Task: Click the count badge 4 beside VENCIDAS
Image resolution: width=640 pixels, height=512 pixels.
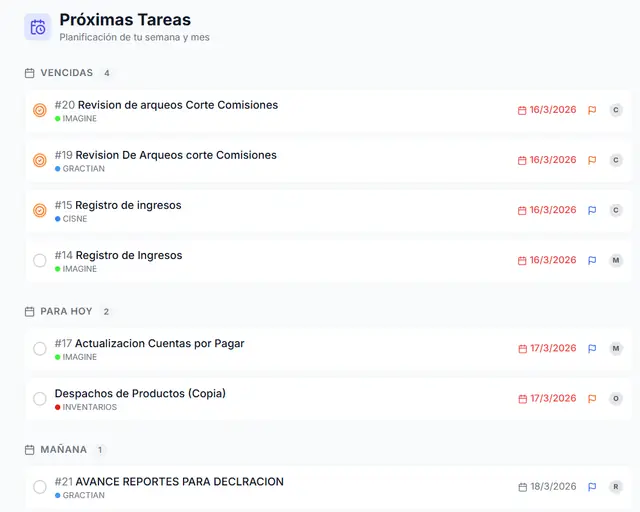Action: [x=107, y=73]
